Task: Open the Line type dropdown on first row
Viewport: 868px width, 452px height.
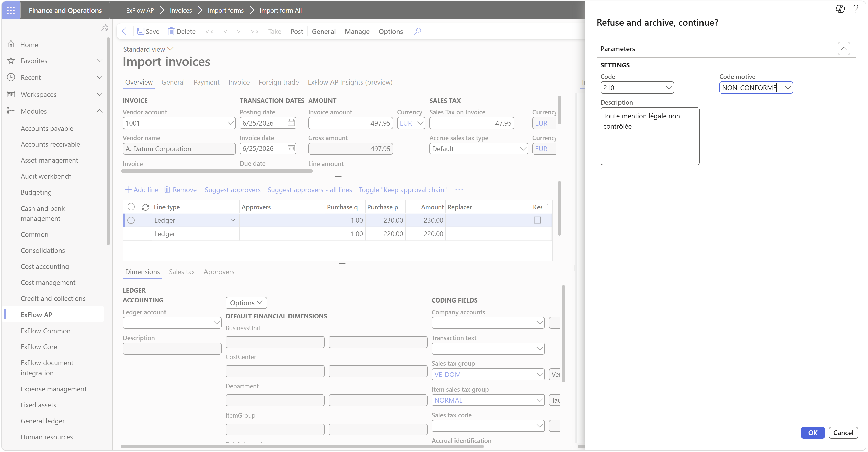Action: [x=233, y=220]
